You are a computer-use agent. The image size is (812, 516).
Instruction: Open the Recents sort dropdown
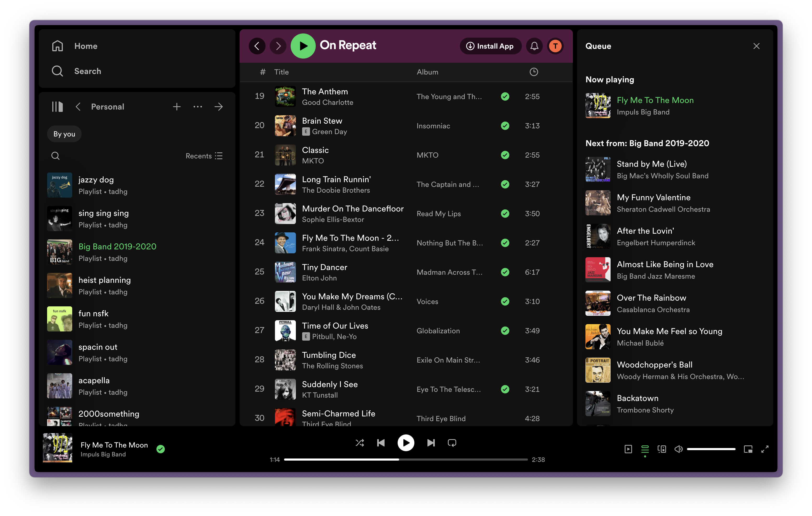[x=204, y=156]
